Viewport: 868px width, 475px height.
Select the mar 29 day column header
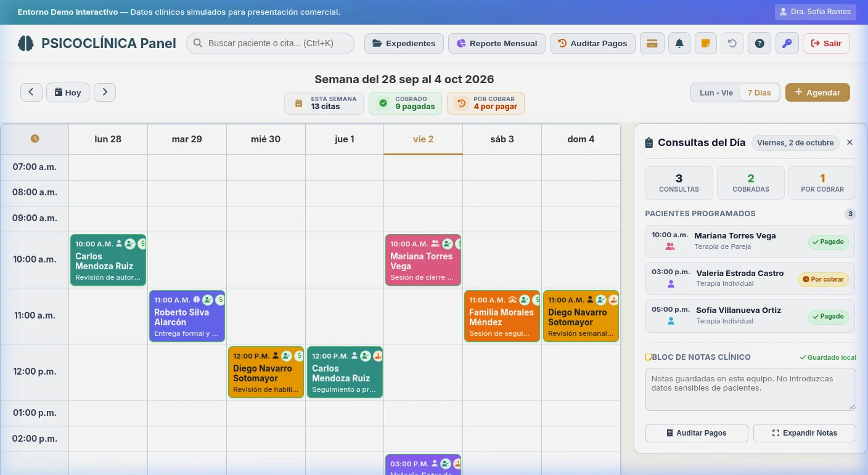pyautogui.click(x=187, y=139)
